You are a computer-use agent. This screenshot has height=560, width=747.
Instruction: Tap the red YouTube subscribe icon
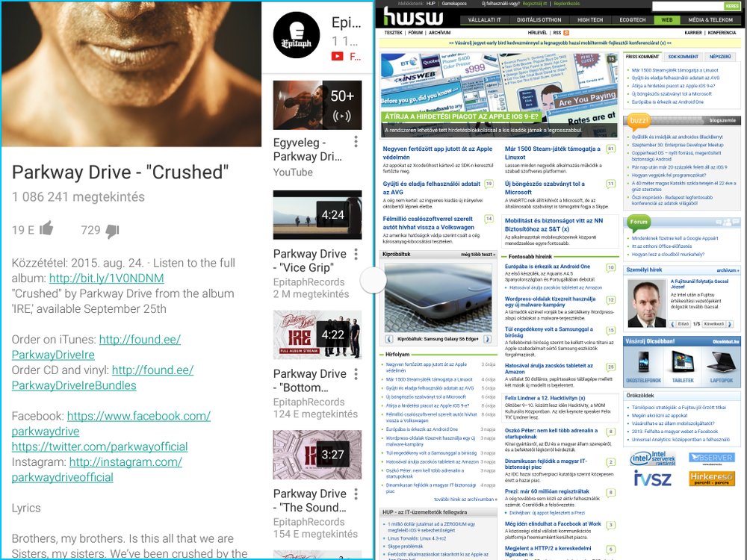pyautogui.click(x=338, y=56)
